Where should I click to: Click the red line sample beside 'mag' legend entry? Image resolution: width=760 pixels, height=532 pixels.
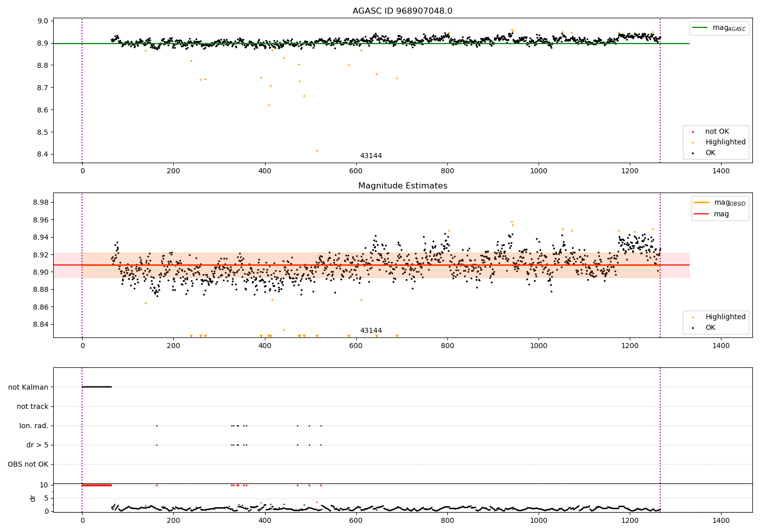(702, 214)
